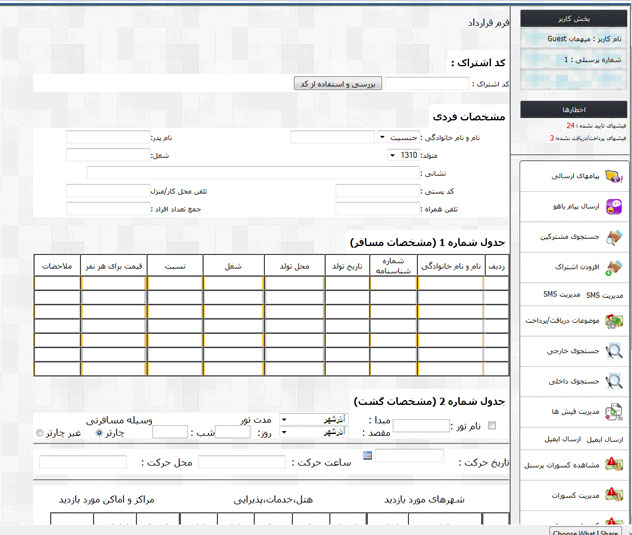
Task: Click the unpaid receipts warning showing 3
Action: click(x=588, y=138)
